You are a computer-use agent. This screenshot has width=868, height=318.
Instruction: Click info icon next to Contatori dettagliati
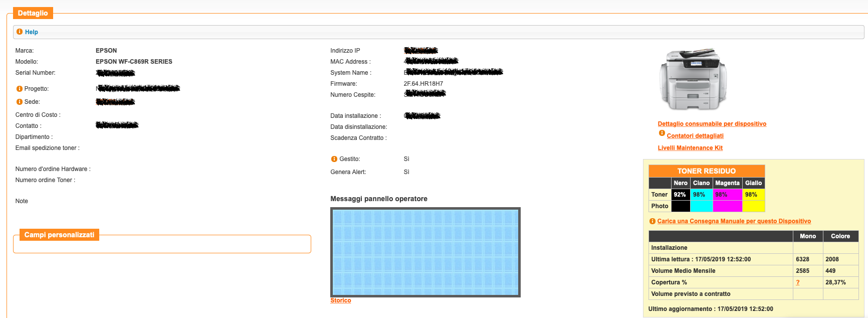[x=662, y=133]
